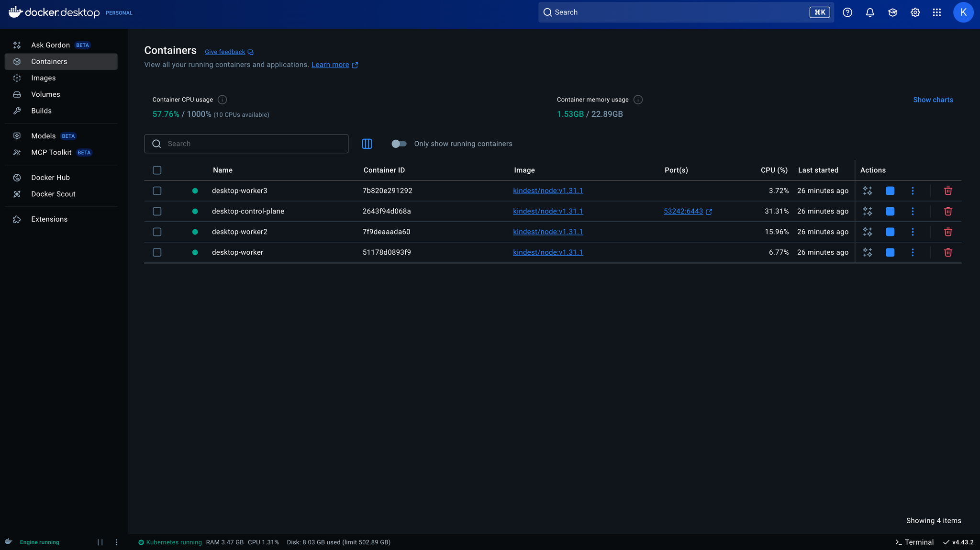Stop the desktop-control-plane container
Viewport: 980px width, 550px height.
[x=890, y=211]
